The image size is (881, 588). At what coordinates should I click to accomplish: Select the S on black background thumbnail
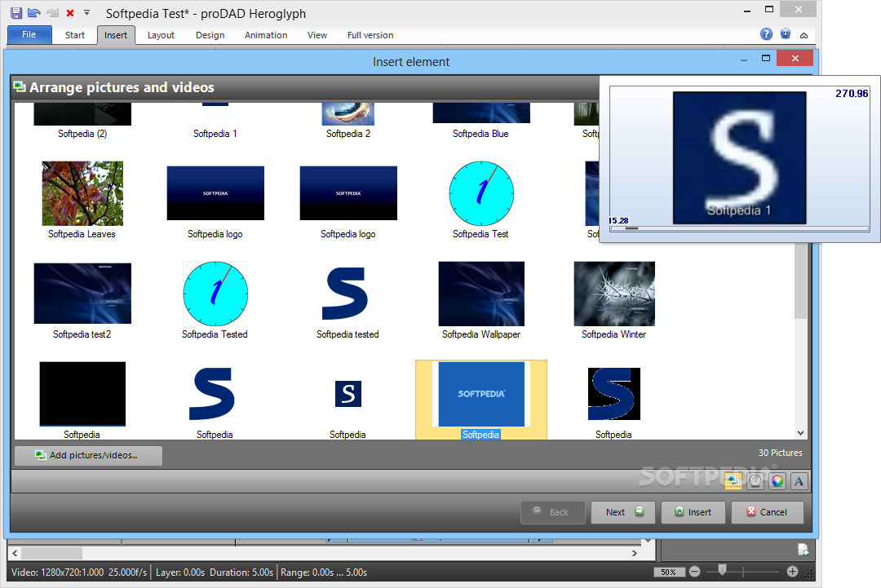[614, 394]
